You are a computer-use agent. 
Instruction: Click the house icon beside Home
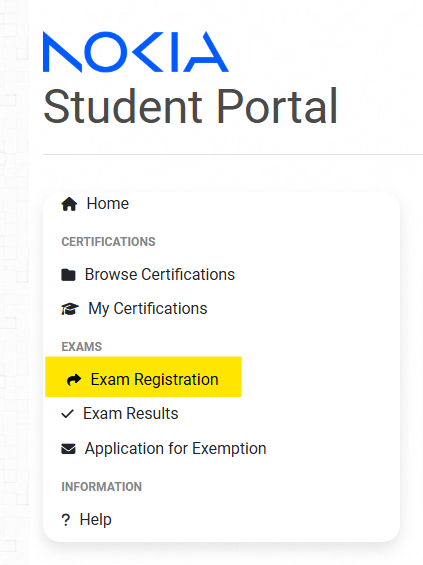point(69,204)
